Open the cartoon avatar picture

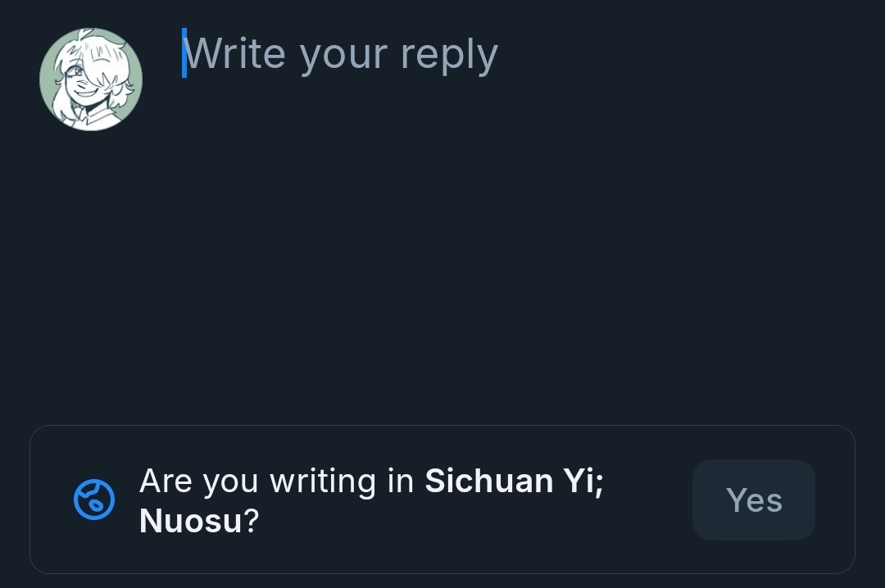coord(91,79)
